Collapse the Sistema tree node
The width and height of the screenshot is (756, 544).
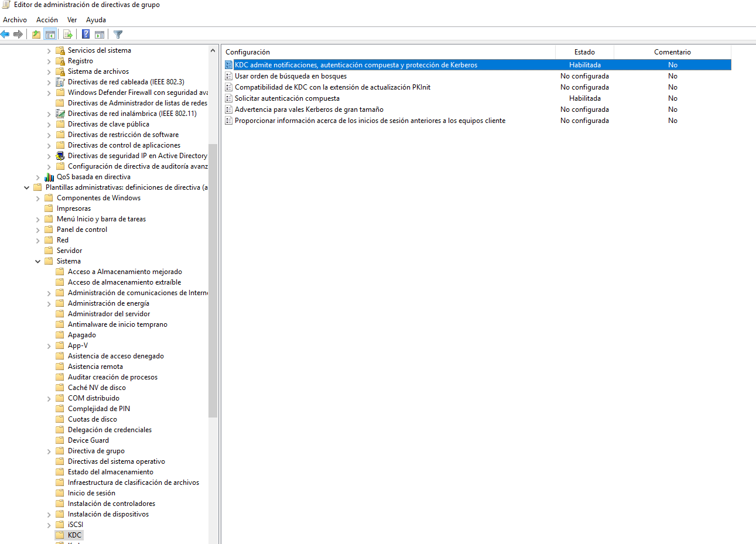38,261
